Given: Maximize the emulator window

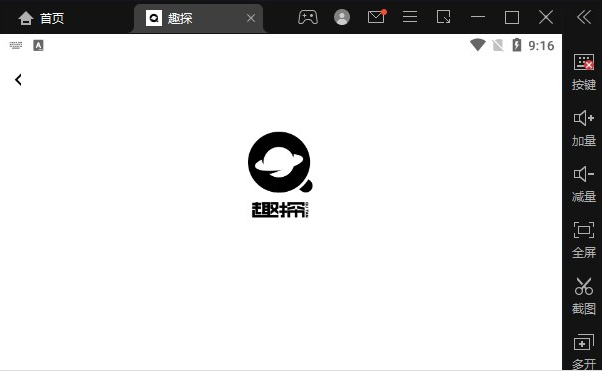Looking at the screenshot, I should tap(512, 17).
